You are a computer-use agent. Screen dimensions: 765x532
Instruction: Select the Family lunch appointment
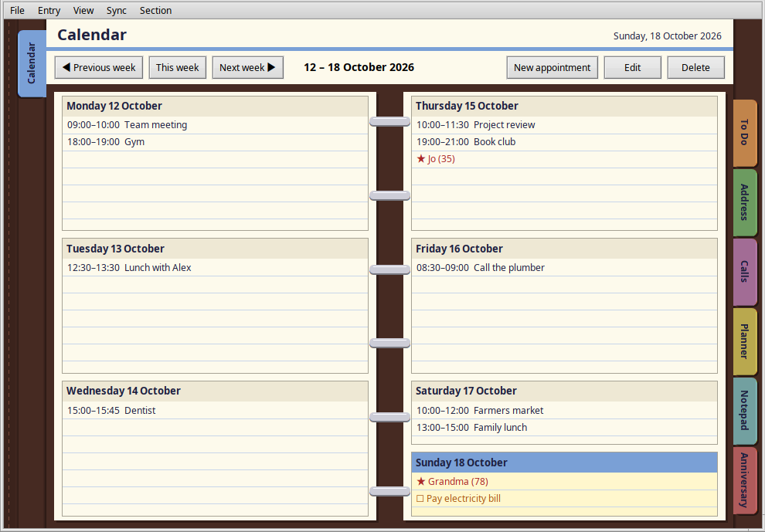pyautogui.click(x=565, y=428)
